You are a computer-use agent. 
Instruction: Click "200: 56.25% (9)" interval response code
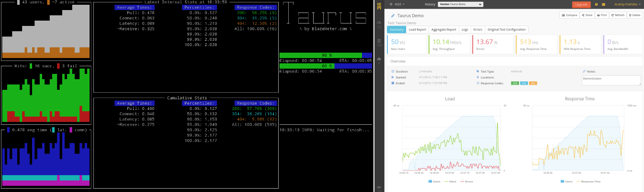click(x=254, y=13)
